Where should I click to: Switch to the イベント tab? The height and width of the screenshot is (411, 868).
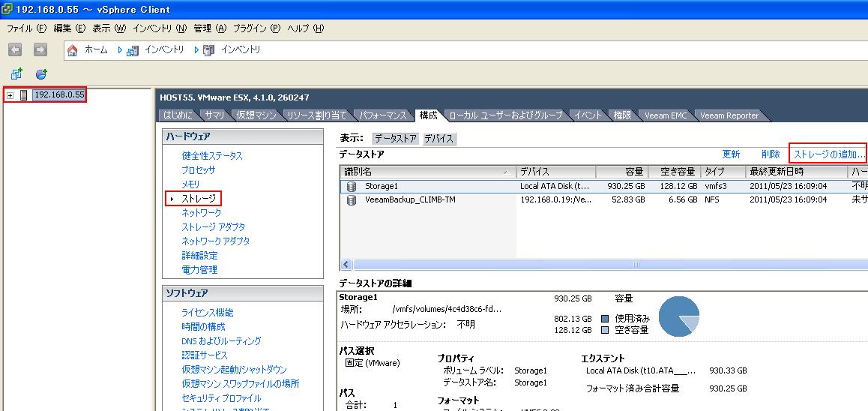coord(588,115)
